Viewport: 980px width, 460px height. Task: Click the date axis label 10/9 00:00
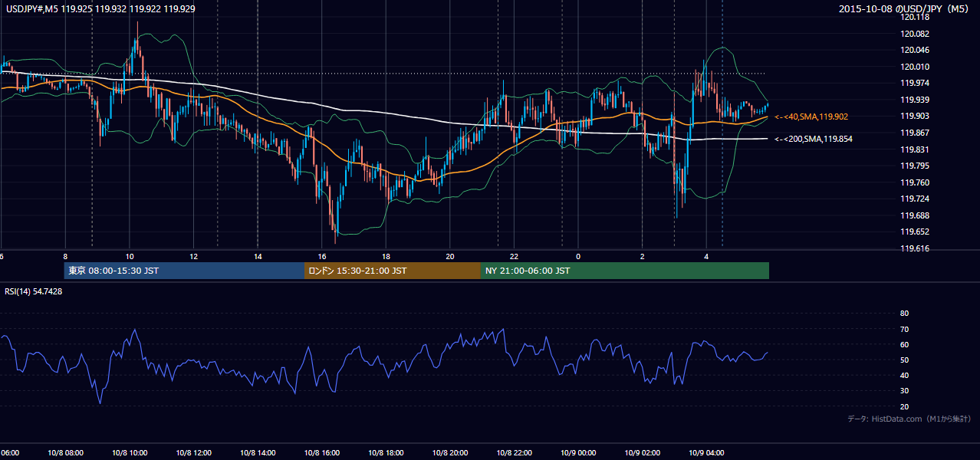click(x=577, y=453)
